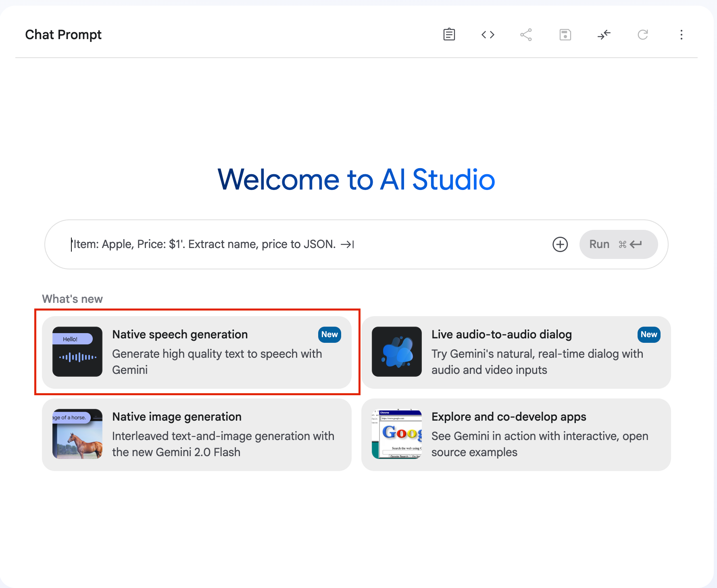The width and height of the screenshot is (717, 588).
Task: Click the tab-arrow autocomplete hint in prompt
Action: tap(347, 244)
